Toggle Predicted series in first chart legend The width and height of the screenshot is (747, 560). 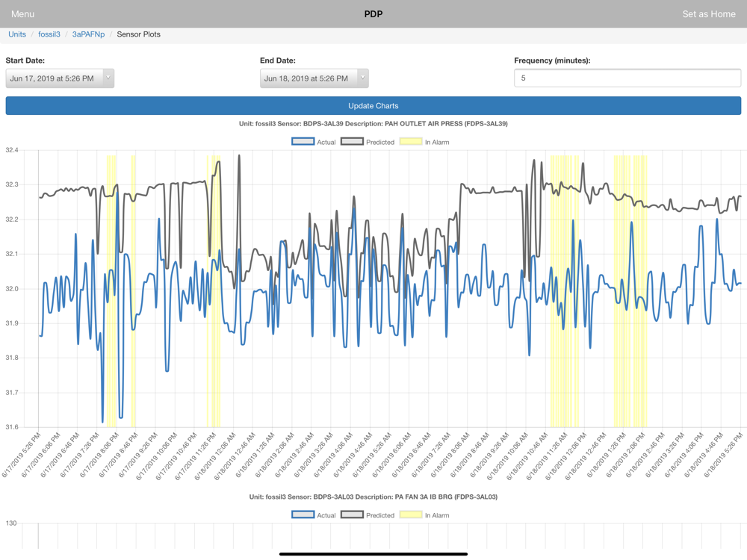[x=368, y=142]
